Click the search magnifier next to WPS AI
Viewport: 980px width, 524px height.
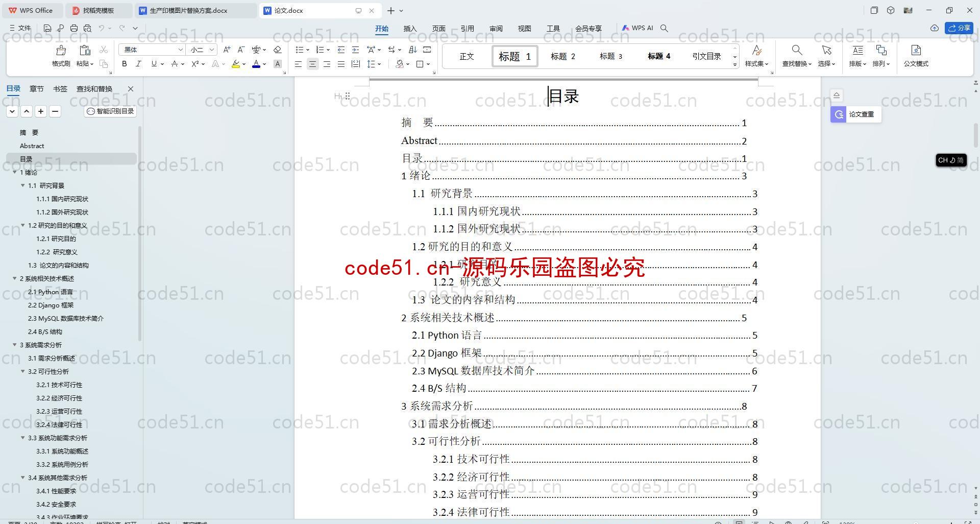pos(664,28)
